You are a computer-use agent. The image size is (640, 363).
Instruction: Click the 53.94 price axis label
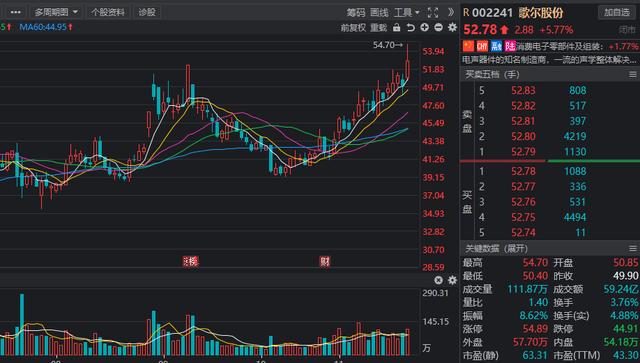(x=433, y=51)
